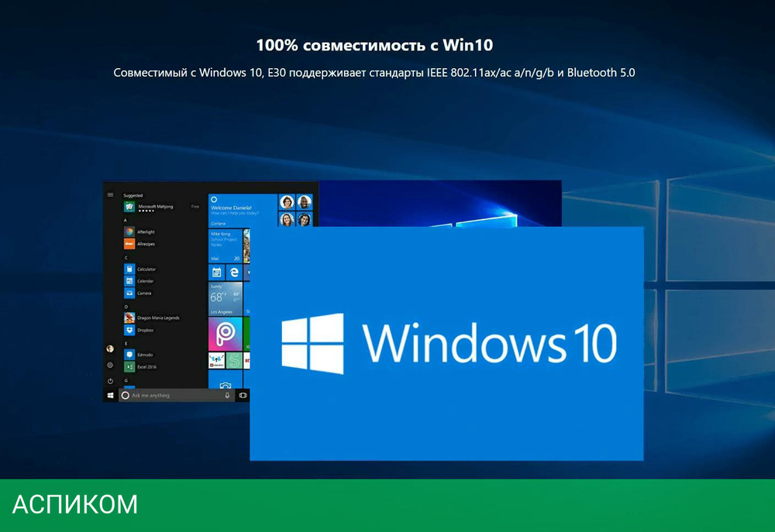Jump to letter E section header
775x532 pixels.
[x=126, y=343]
